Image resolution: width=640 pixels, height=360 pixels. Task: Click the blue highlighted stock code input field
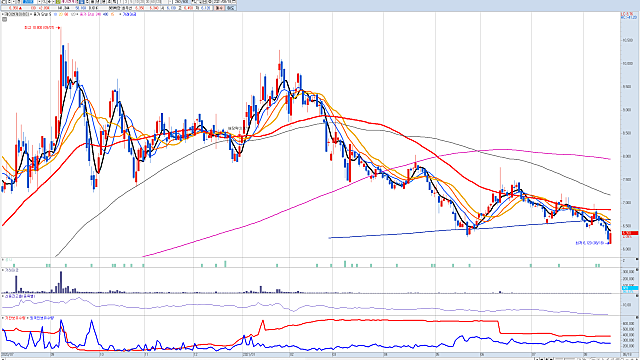click(x=28, y=2)
